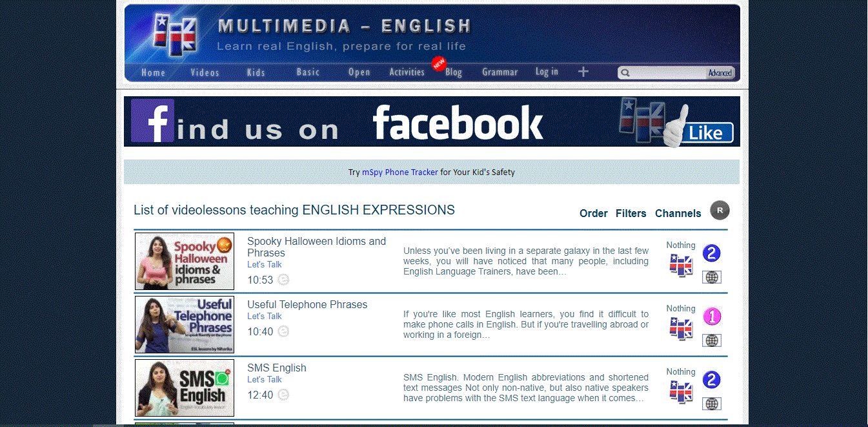The width and height of the screenshot is (868, 427).
Task: Open the Useful Telephone Phrases thumbnail
Action: pyautogui.click(x=185, y=324)
